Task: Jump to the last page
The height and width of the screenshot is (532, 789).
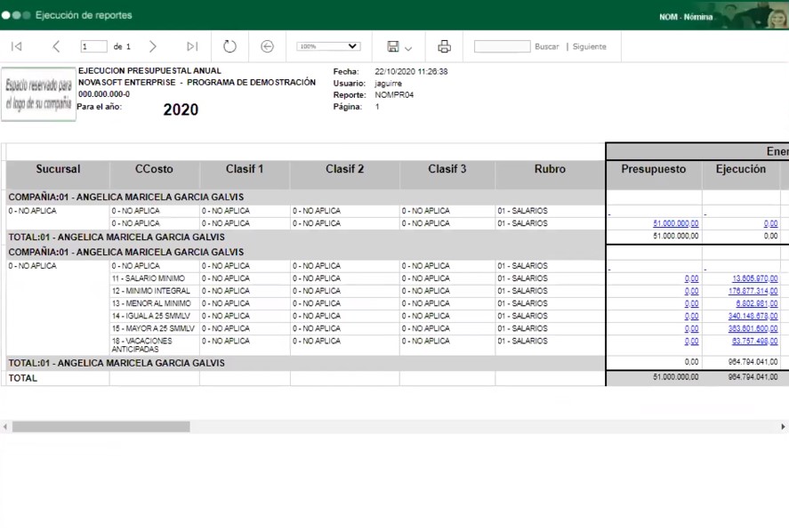Action: (192, 46)
